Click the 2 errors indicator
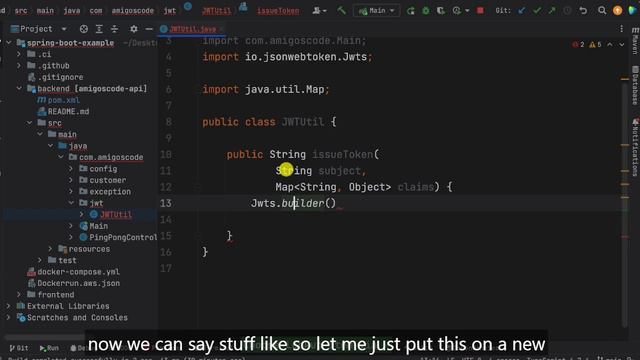This screenshot has height=360, width=640. point(578,44)
